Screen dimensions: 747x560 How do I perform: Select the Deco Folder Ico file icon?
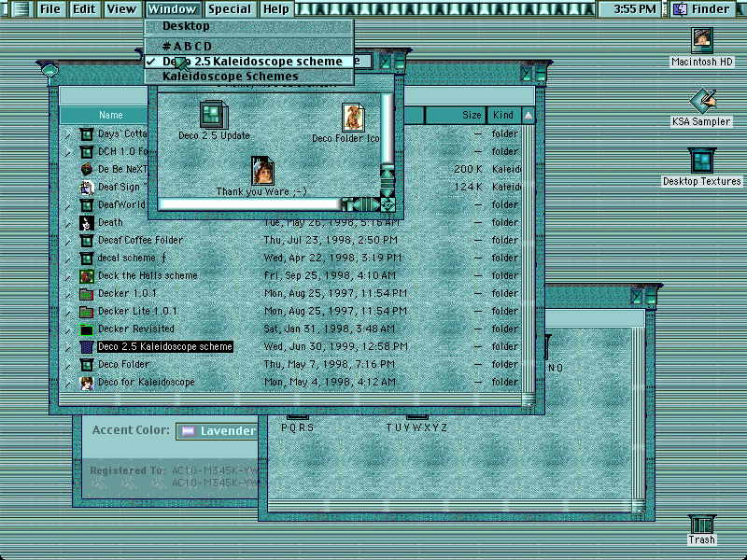[354, 118]
